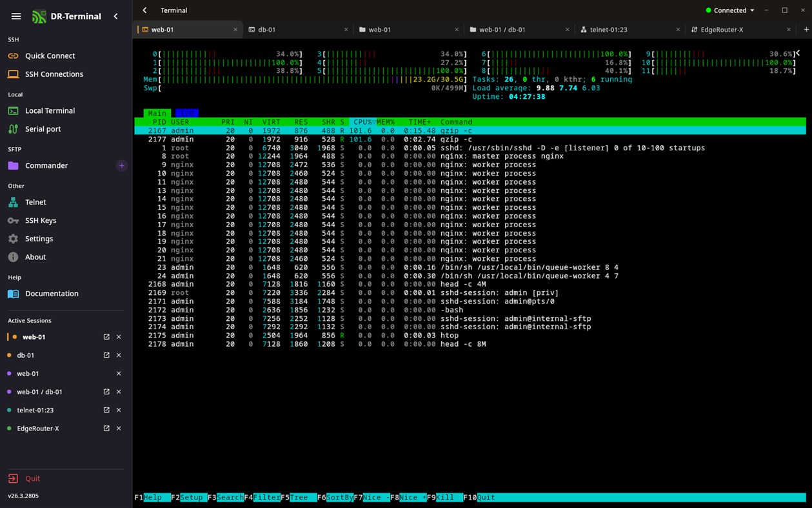Close the EdgeRouter-X tab
Image resolution: width=812 pixels, height=508 pixels.
789,30
